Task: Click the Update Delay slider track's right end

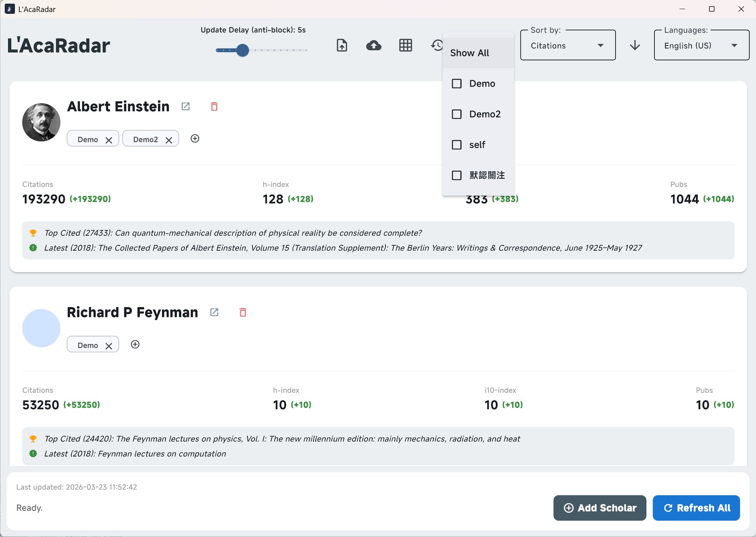Action: (x=306, y=50)
